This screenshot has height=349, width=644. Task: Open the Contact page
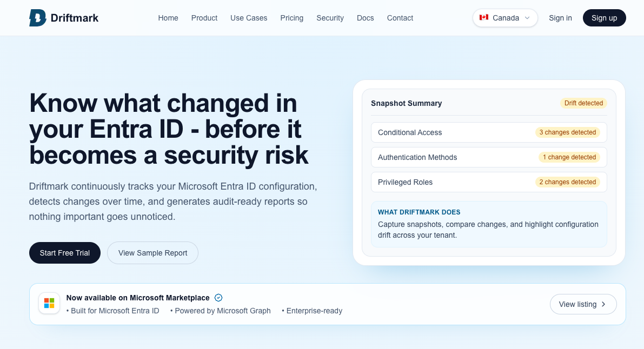[400, 18]
